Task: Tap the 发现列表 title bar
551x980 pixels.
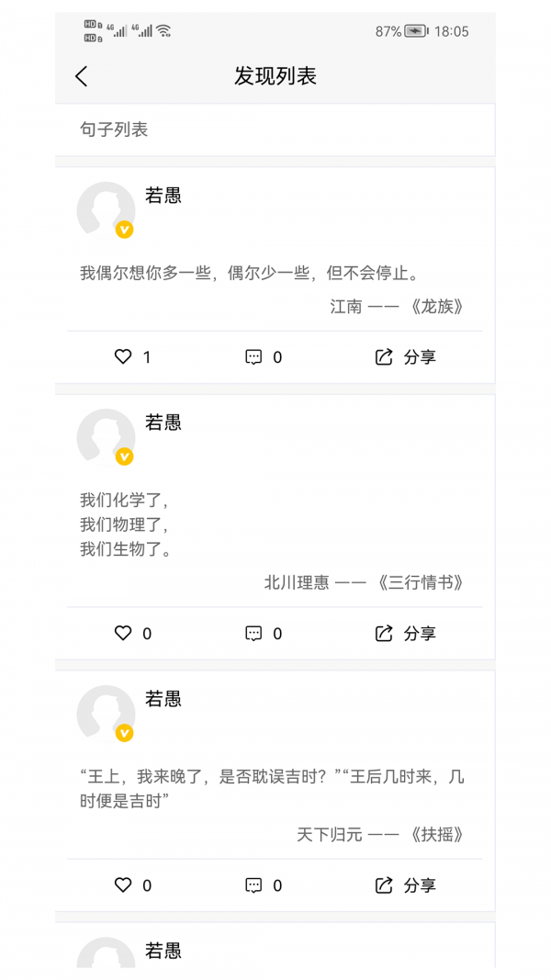Action: coord(275,76)
